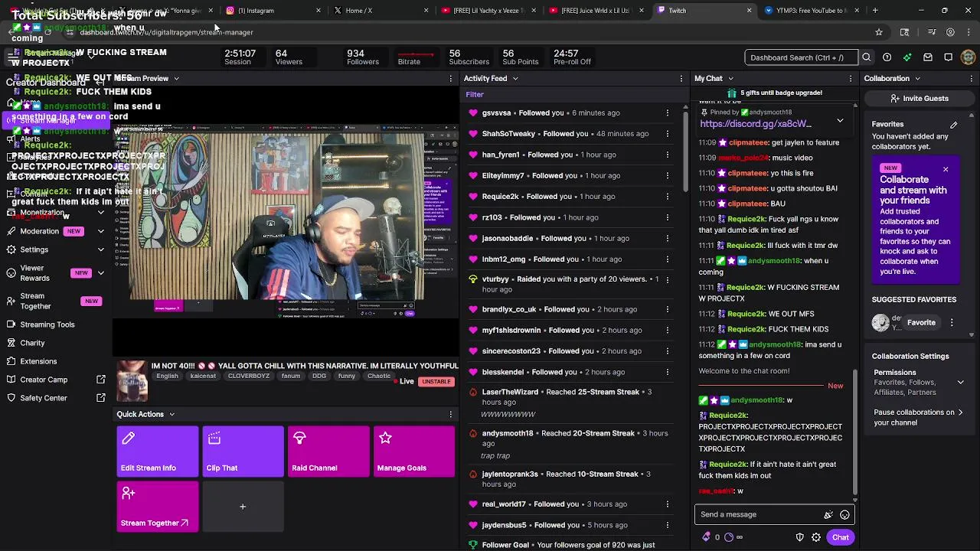Screen dimensions: 980x551
Task: Switch to the Instagram browser tab
Action: [273, 11]
